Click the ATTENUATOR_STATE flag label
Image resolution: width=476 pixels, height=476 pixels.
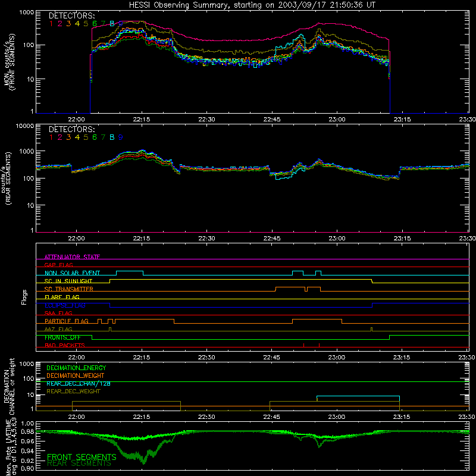click(x=72, y=257)
